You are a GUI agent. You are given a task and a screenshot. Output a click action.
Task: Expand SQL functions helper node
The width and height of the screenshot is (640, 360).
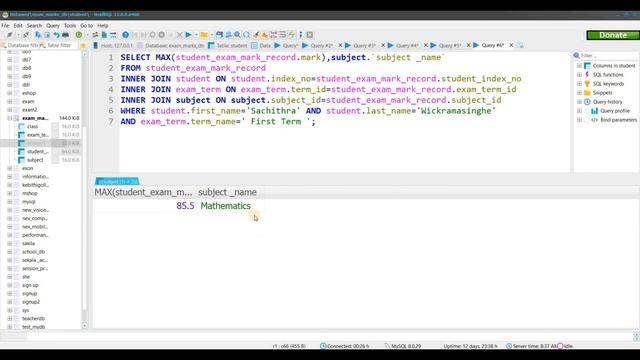(x=579, y=75)
